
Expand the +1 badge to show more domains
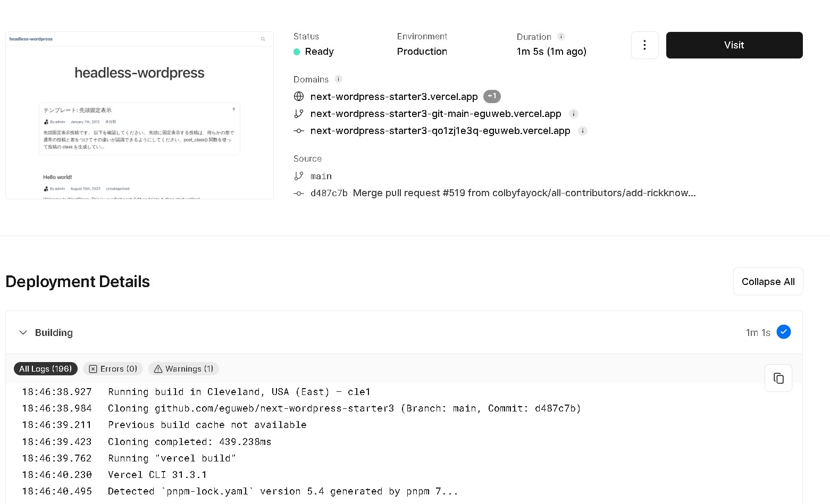click(492, 96)
